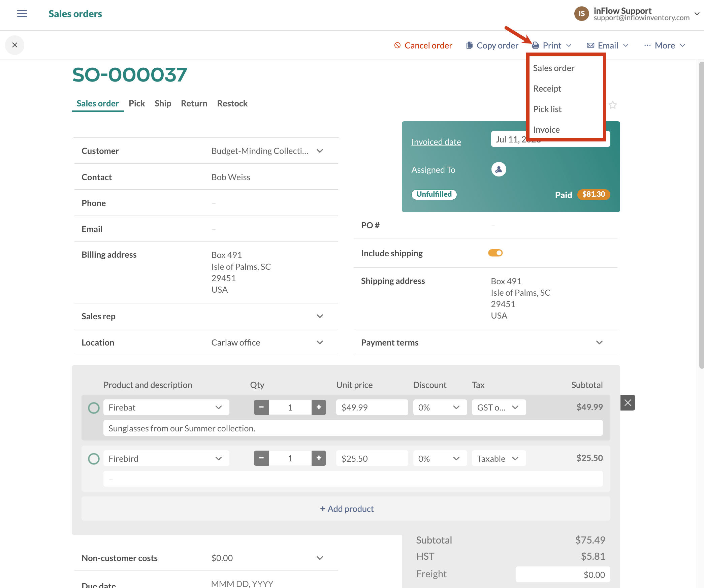704x588 pixels.
Task: Expand the Payment terms dropdown
Action: [x=599, y=342]
